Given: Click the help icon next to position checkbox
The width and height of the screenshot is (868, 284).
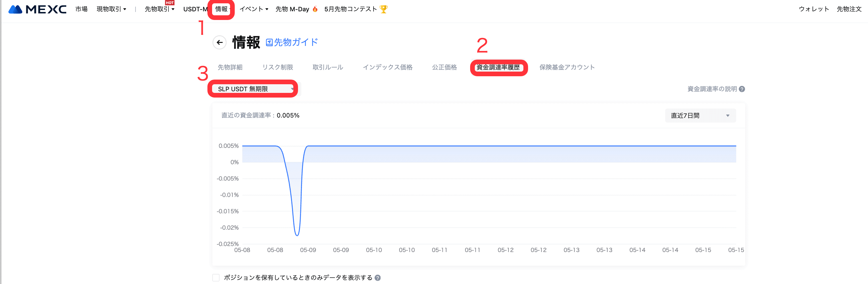Looking at the screenshot, I should [x=378, y=278].
